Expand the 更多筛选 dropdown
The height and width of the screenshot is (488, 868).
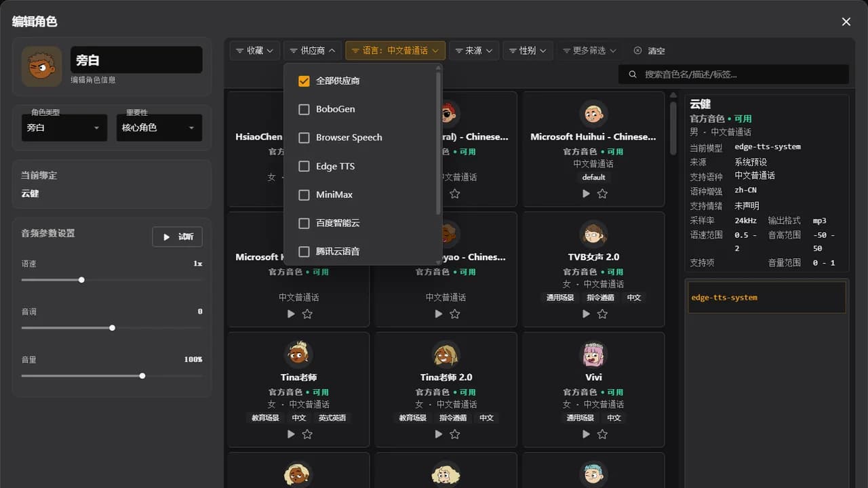[590, 51]
